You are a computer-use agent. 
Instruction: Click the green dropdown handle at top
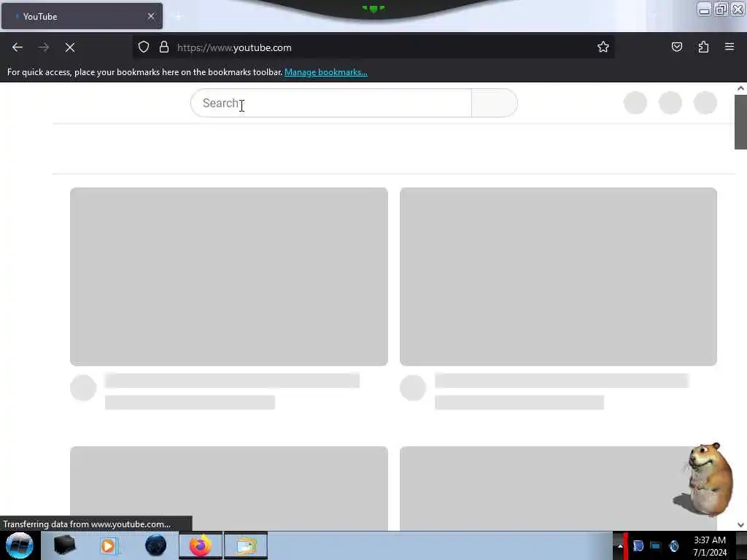pos(373,9)
